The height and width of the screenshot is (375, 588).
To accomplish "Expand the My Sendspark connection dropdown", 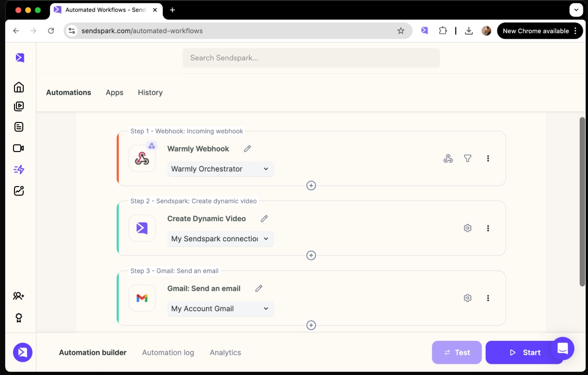I will [x=221, y=238].
